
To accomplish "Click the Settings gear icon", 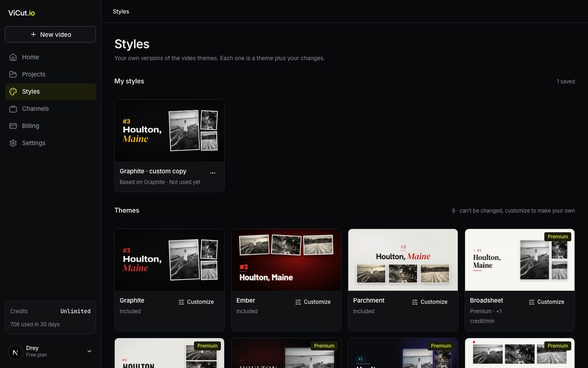I will 13,143.
